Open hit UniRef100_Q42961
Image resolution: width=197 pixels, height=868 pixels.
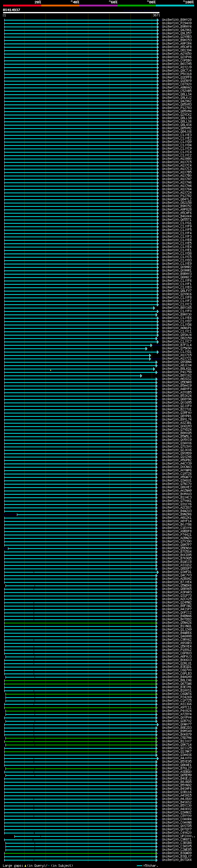[x=177, y=30]
